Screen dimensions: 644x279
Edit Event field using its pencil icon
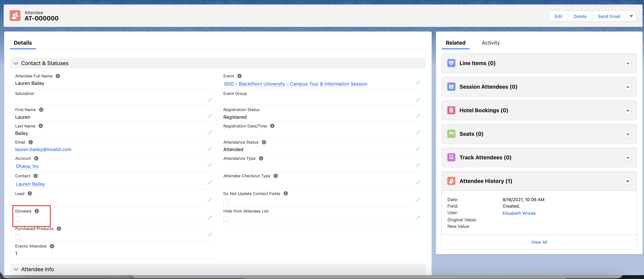[x=418, y=83]
